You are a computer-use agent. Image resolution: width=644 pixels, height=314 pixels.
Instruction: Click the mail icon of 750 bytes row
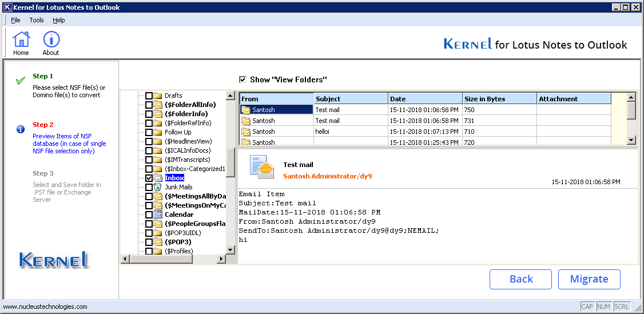pyautogui.click(x=246, y=110)
